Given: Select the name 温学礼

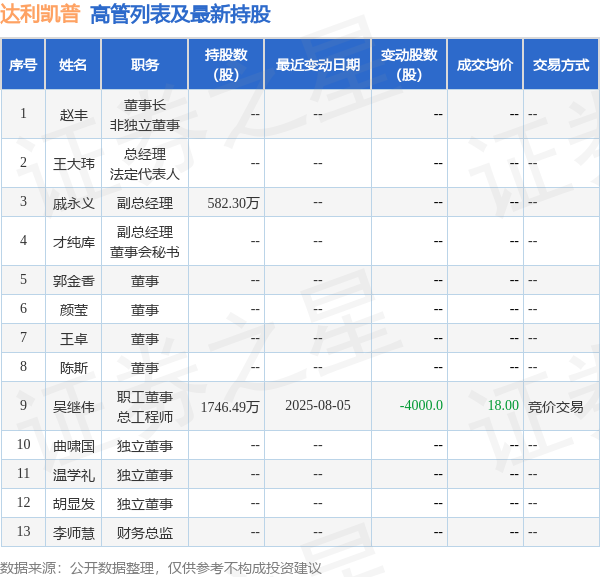Looking at the screenshot, I should click(73, 475).
